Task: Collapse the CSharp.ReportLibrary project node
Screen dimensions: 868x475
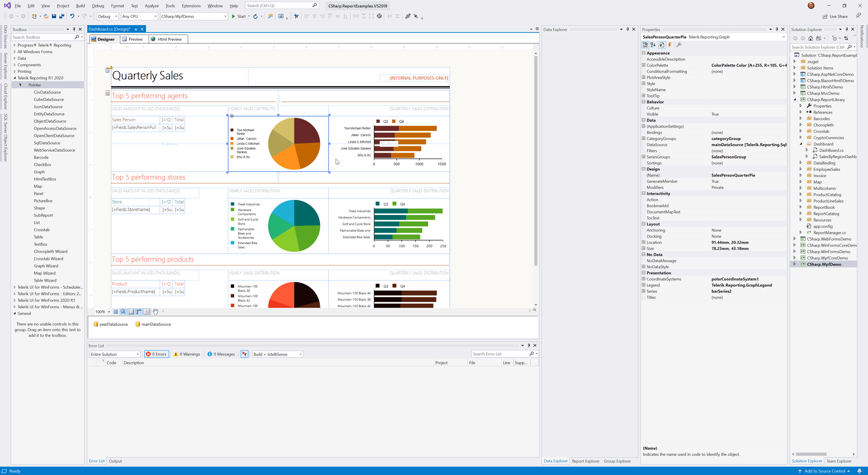Action: pos(795,100)
